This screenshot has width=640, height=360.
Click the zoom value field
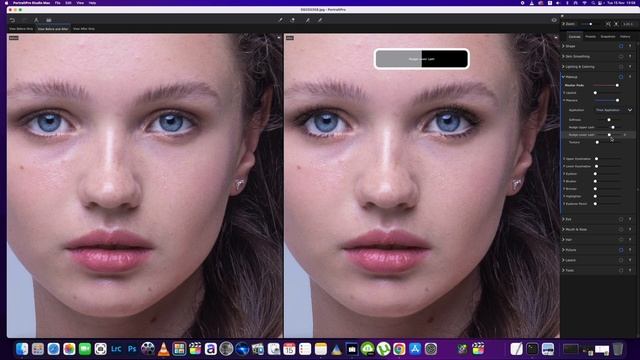coord(628,24)
